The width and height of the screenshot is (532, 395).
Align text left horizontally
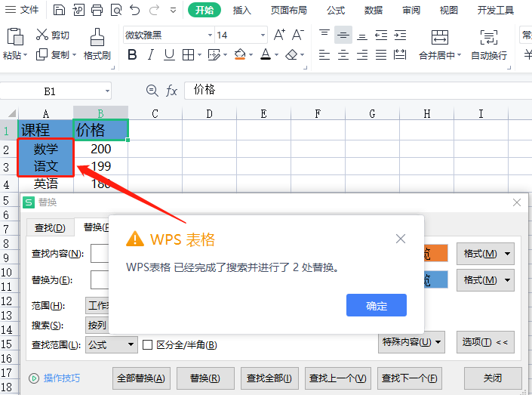point(324,54)
